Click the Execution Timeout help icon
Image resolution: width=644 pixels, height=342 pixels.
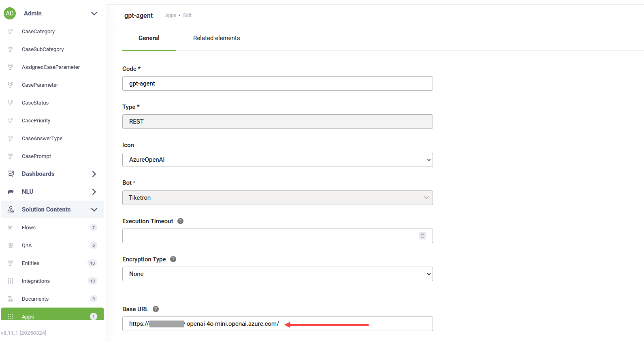click(181, 221)
